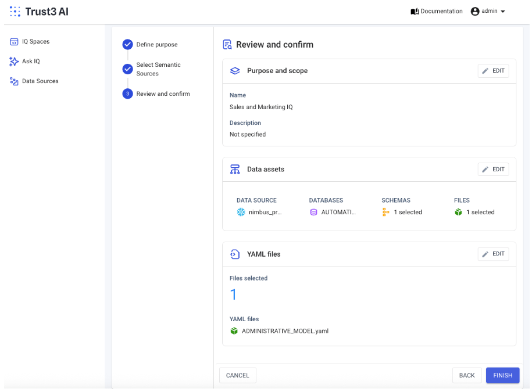
Task: Edit the Purpose and scope section
Action: point(493,71)
